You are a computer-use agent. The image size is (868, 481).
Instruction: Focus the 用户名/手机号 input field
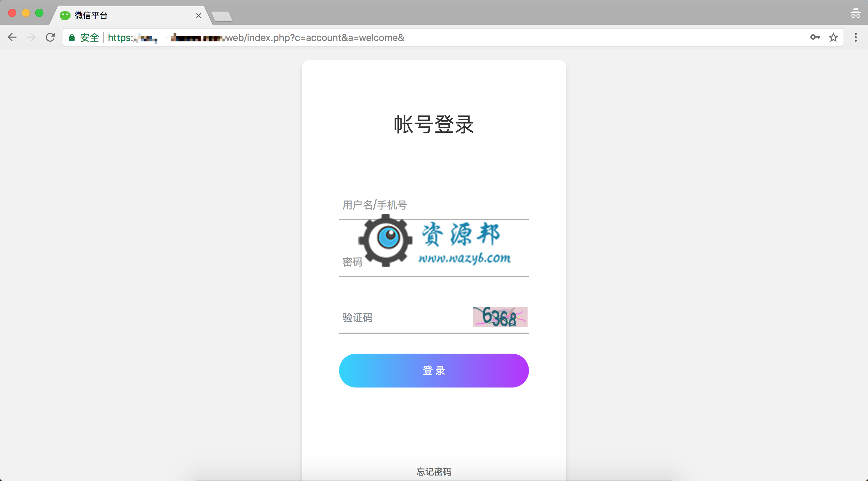click(x=434, y=205)
